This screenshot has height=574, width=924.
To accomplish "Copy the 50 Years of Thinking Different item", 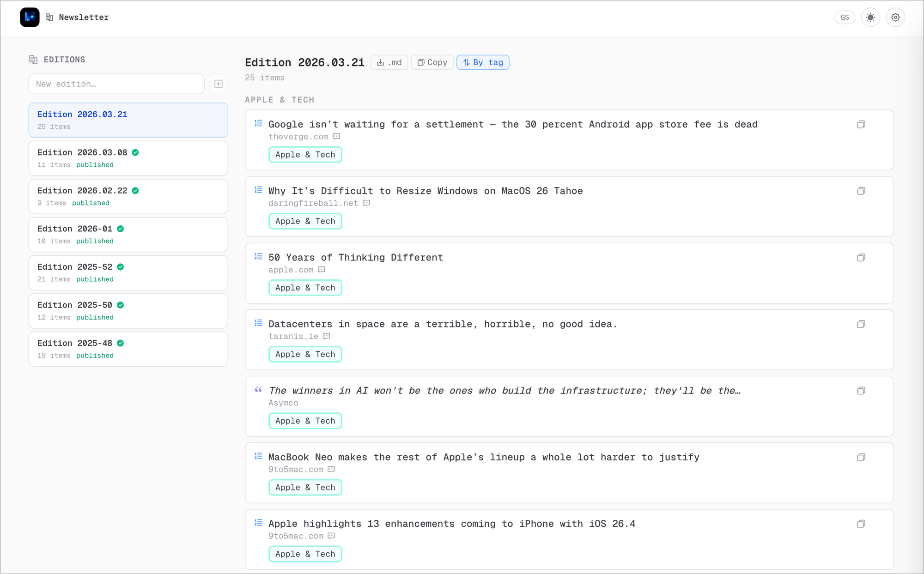I will pyautogui.click(x=861, y=257).
